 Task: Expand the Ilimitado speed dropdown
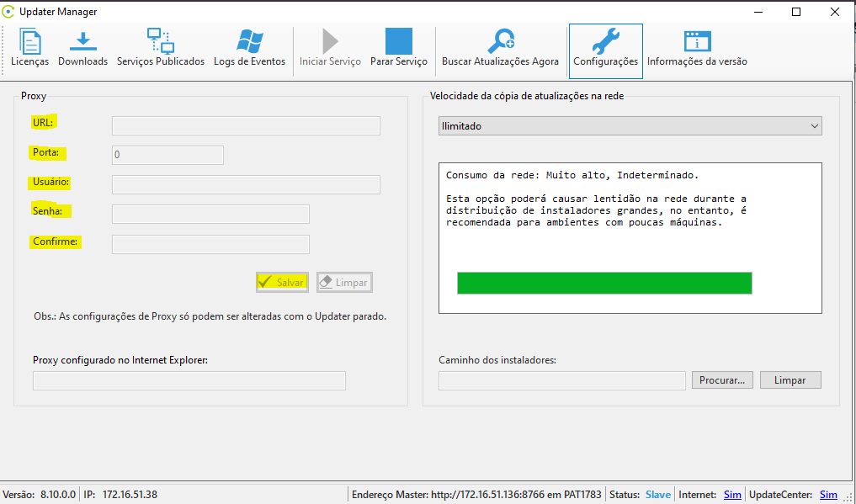(x=630, y=126)
